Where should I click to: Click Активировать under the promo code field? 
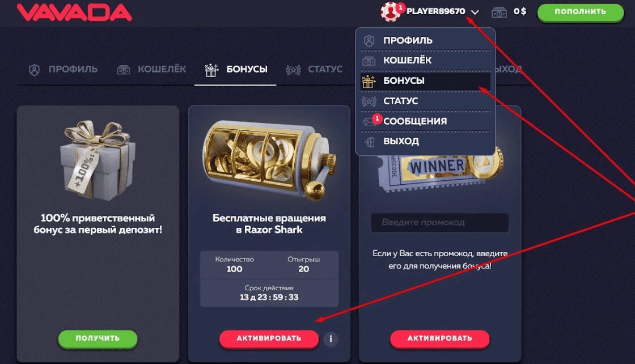click(x=440, y=338)
